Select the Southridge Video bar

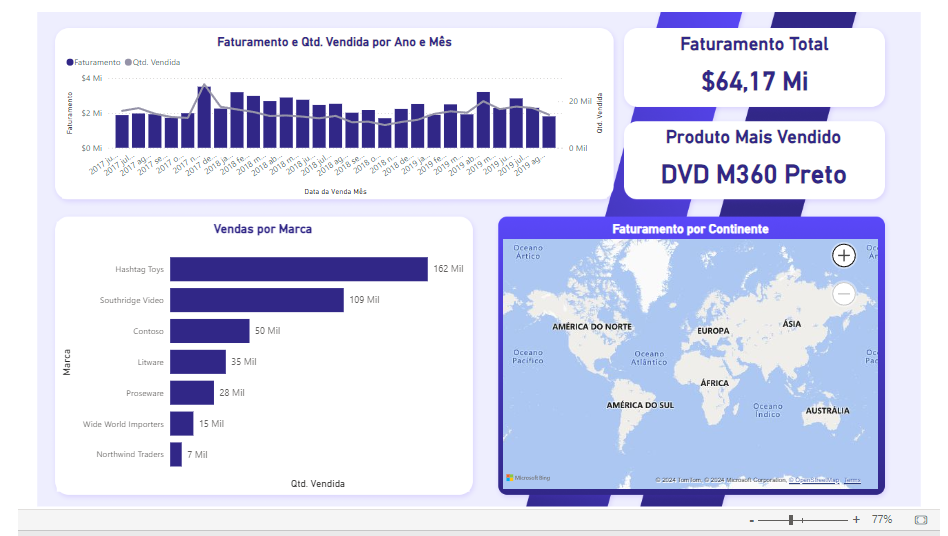click(257, 300)
